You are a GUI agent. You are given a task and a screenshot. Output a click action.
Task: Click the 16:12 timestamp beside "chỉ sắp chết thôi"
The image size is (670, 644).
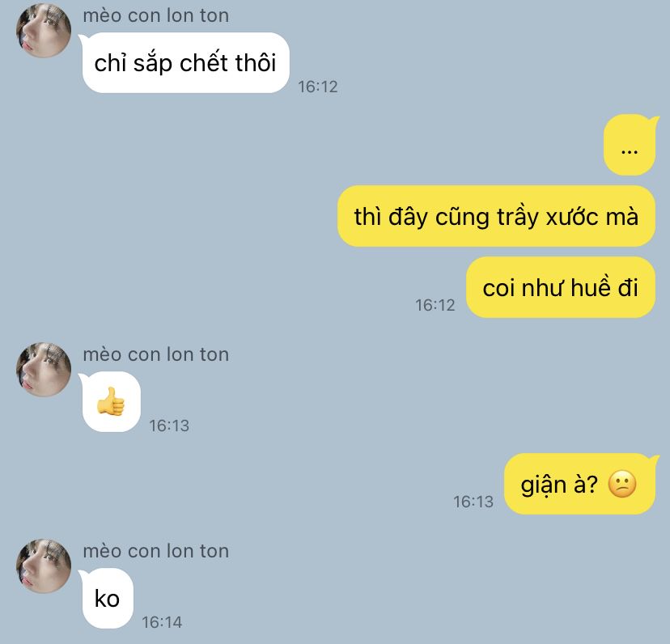(x=318, y=87)
